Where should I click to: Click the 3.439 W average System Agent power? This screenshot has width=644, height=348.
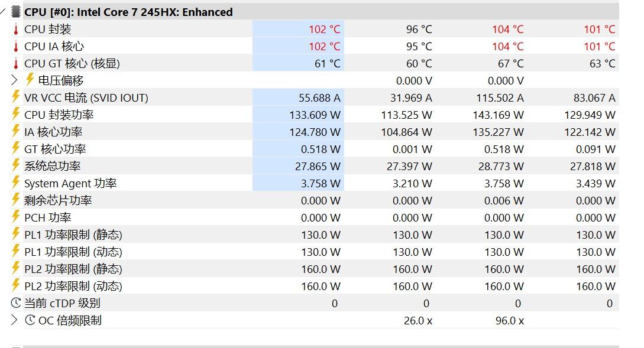pos(596,184)
